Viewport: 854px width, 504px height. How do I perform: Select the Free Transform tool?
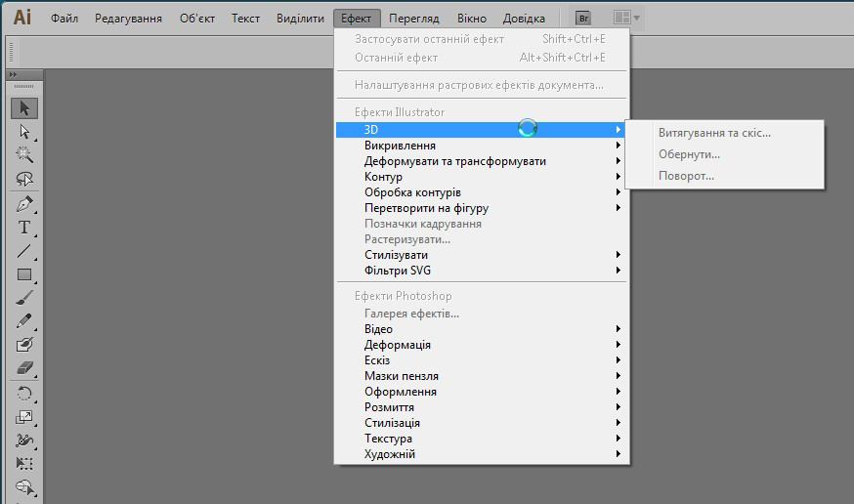pyautogui.click(x=24, y=464)
